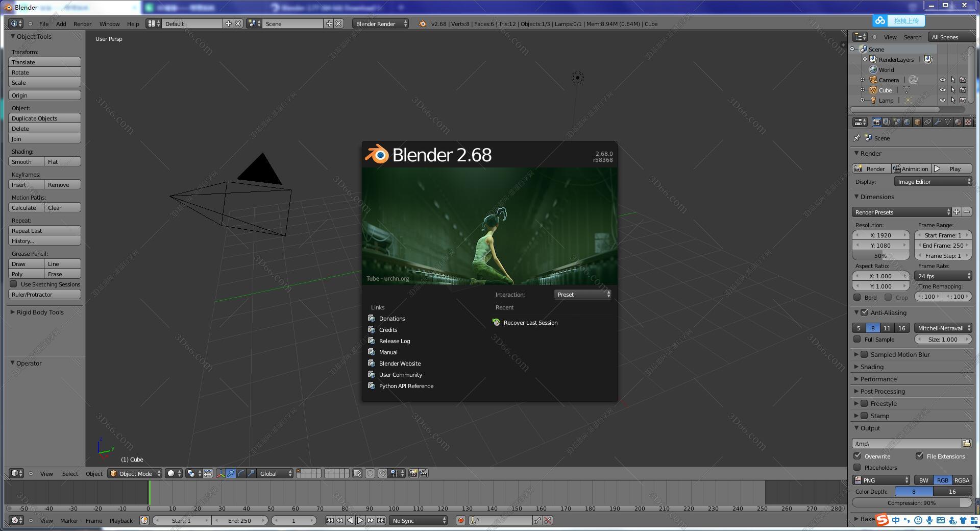
Task: Open the Window menu
Action: (109, 24)
